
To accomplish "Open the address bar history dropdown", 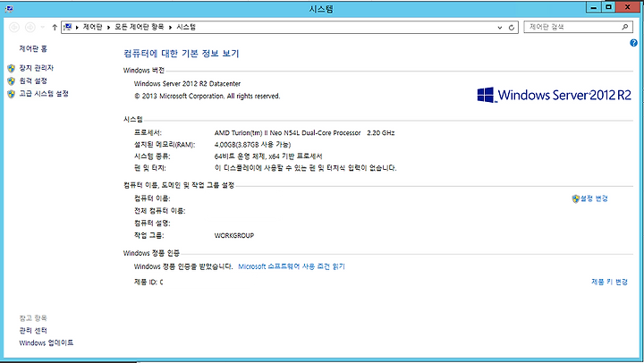I will tap(500, 28).
